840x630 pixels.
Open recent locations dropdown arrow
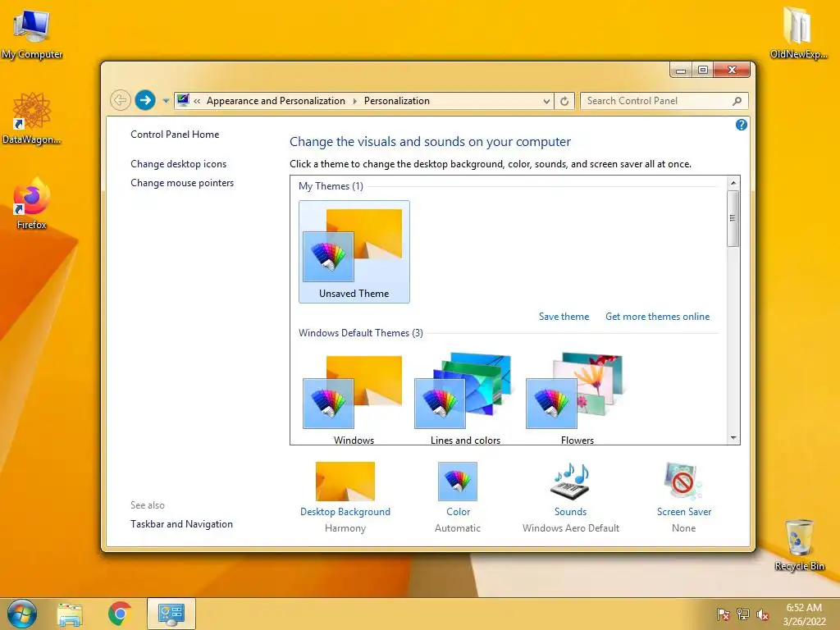point(166,101)
